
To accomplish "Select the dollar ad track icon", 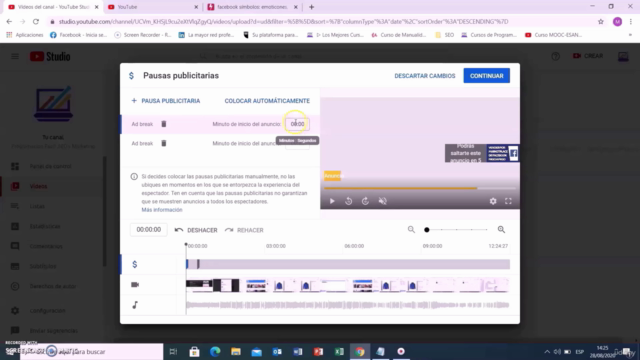I will (135, 264).
